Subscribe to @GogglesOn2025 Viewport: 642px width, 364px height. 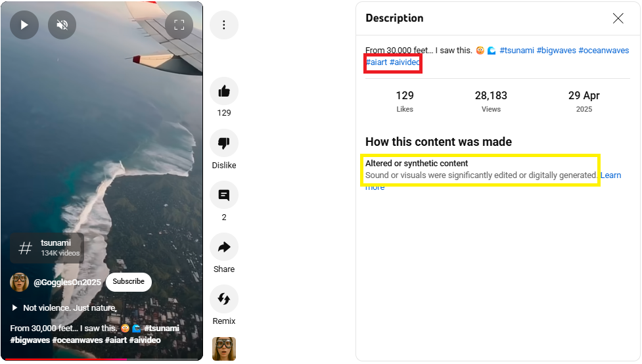pos(129,282)
